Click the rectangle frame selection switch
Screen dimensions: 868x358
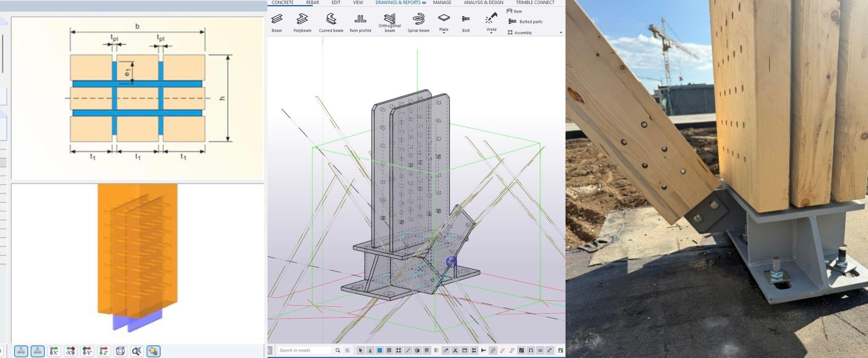465,350
